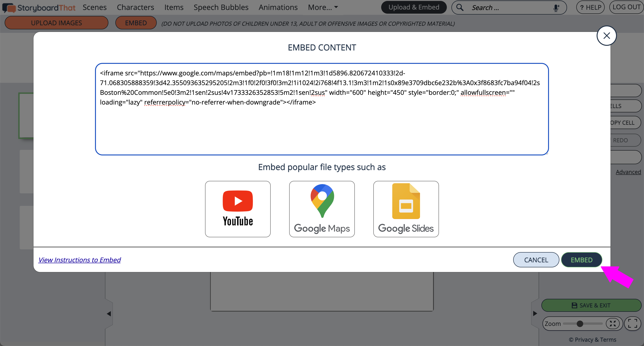This screenshot has height=346, width=644.
Task: Close the Embed Content dialog
Action: [x=607, y=36]
